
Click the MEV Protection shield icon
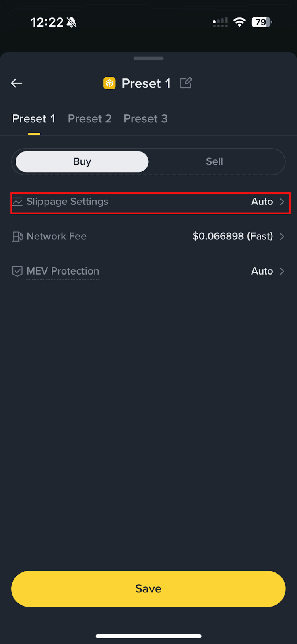point(17,271)
